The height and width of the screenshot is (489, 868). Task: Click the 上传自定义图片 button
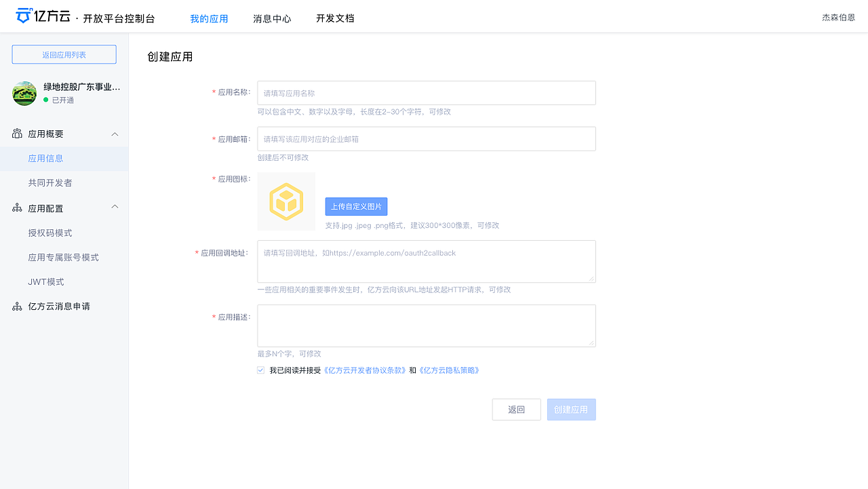coord(356,206)
